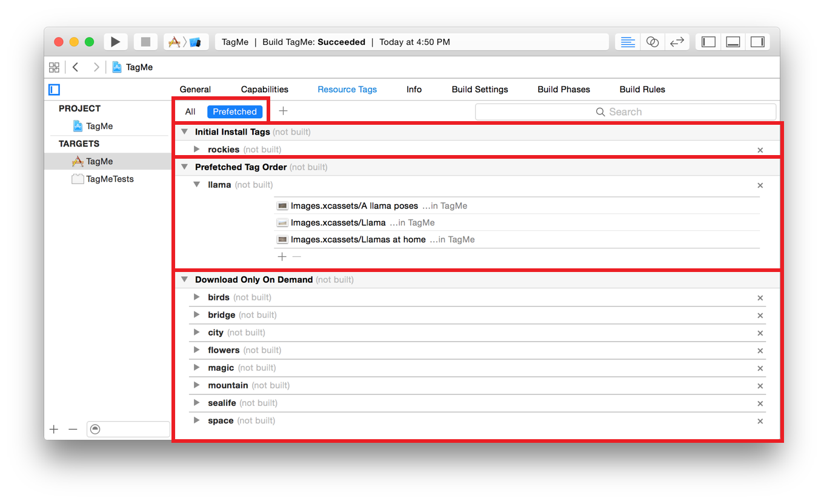Select the TagMeTests target
This screenshot has width=824, height=504.
click(102, 179)
